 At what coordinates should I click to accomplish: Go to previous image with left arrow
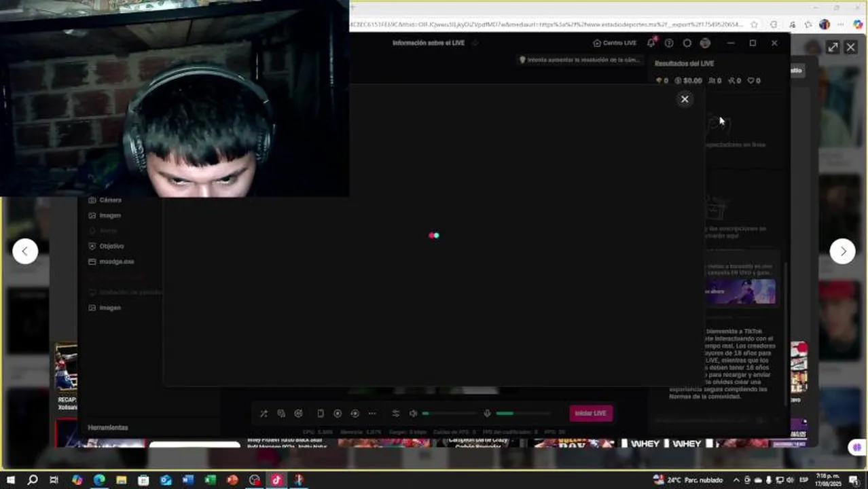(x=25, y=251)
